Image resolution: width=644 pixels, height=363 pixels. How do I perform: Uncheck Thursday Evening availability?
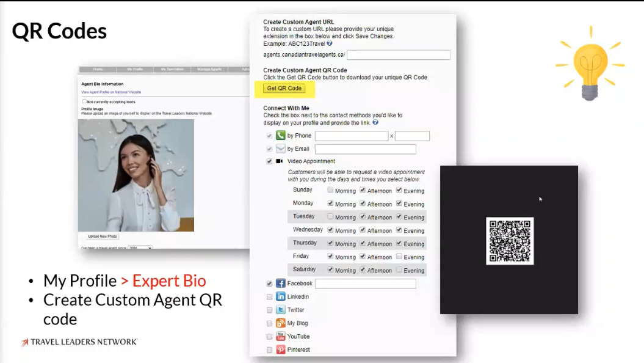(399, 243)
